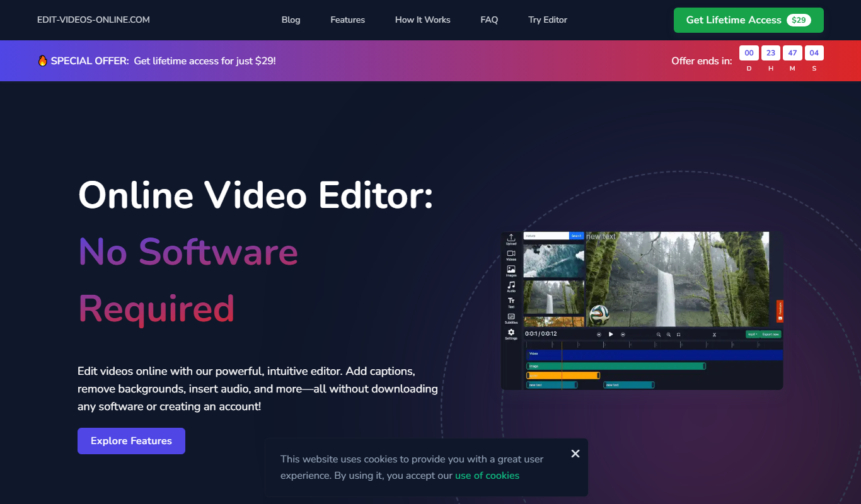Screen dimensions: 861x504
Task: Click the 0:0:1 / 0:0:12 time display
Action: pos(541,334)
